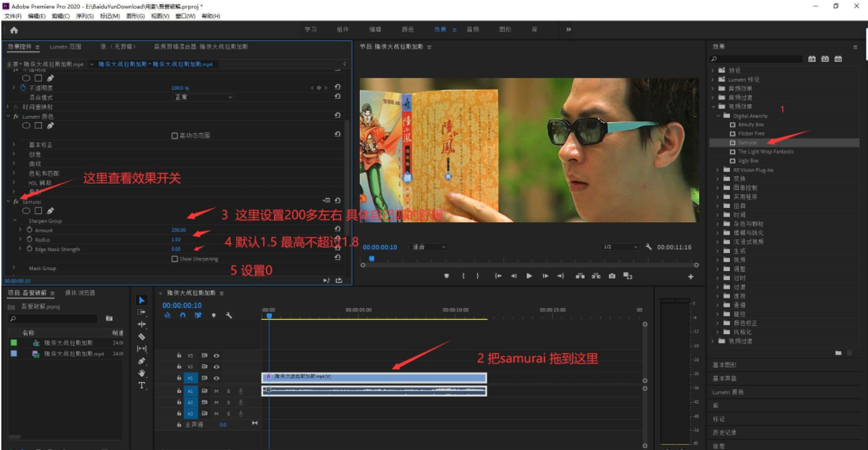This screenshot has height=450, width=868.
Task: Select the Pen tool in tools panel
Action: pyautogui.click(x=142, y=361)
